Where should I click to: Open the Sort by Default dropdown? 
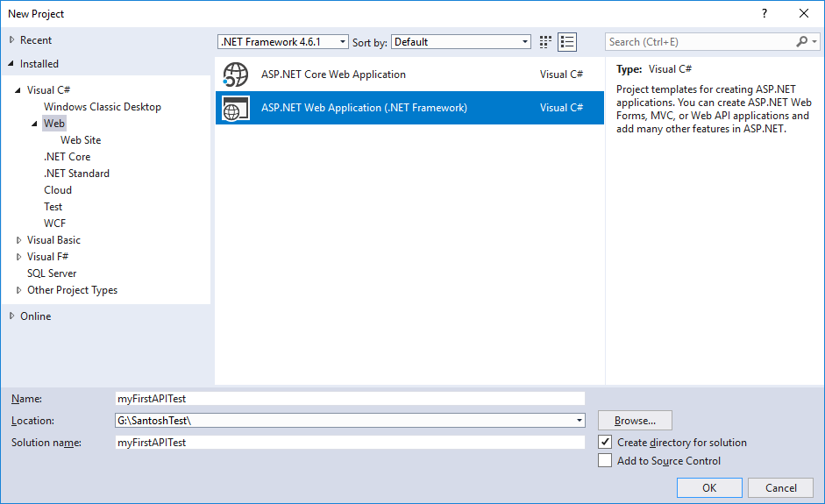click(461, 41)
